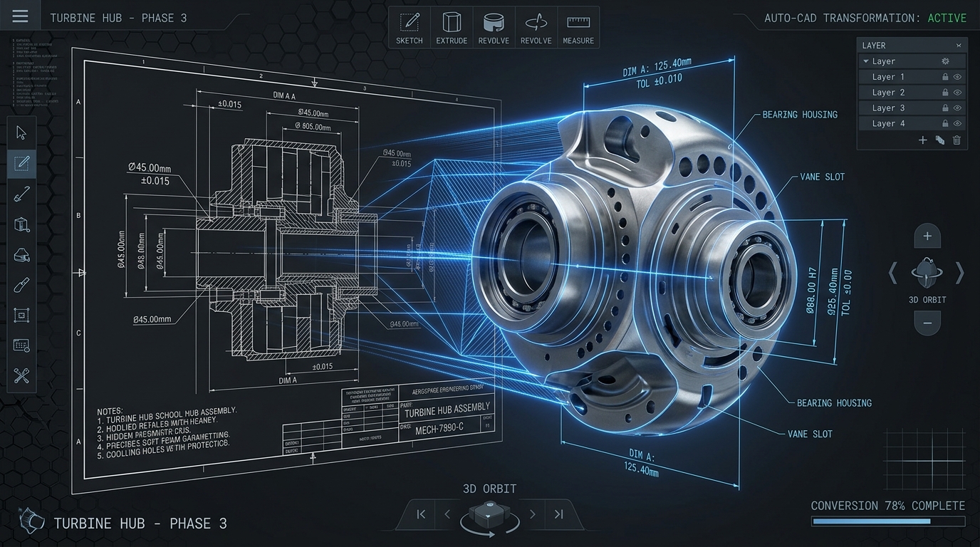The width and height of the screenshot is (980, 547).
Task: Select the arrow pointer tool
Action: tap(21, 132)
